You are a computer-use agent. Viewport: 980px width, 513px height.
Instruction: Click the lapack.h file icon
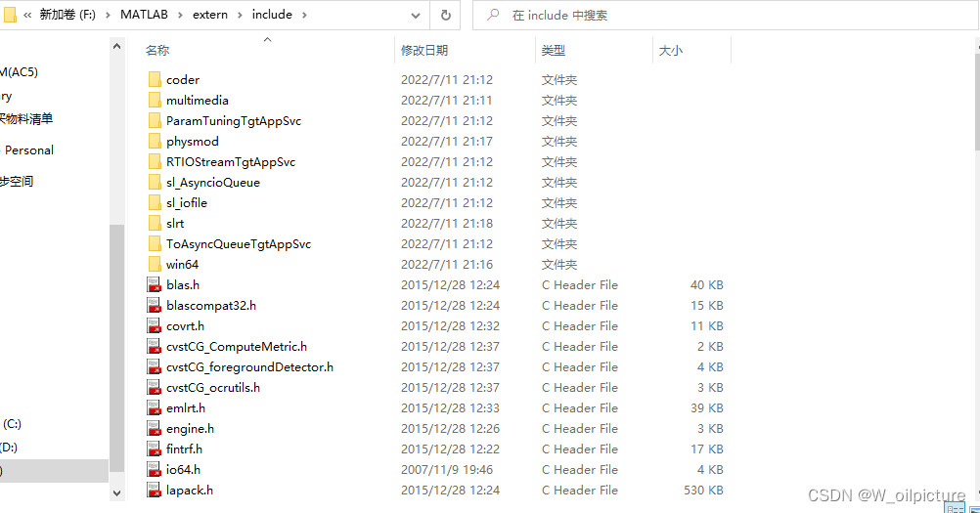[154, 490]
